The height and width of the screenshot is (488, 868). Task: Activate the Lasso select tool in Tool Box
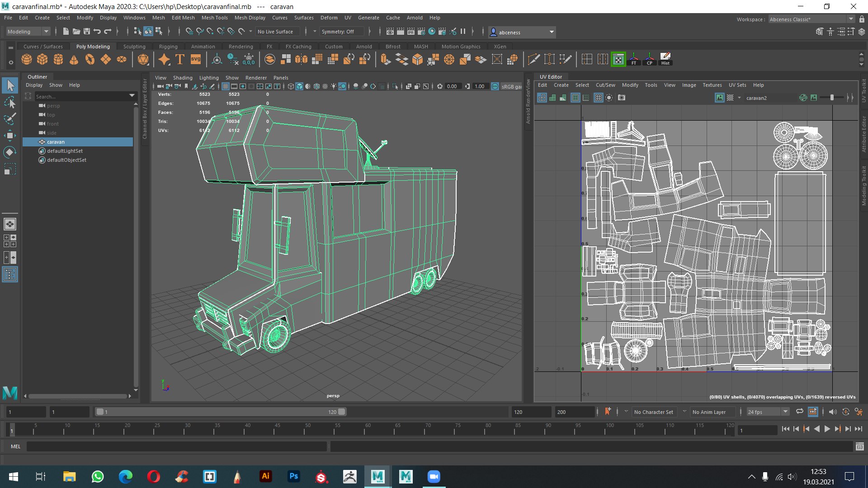[10, 102]
